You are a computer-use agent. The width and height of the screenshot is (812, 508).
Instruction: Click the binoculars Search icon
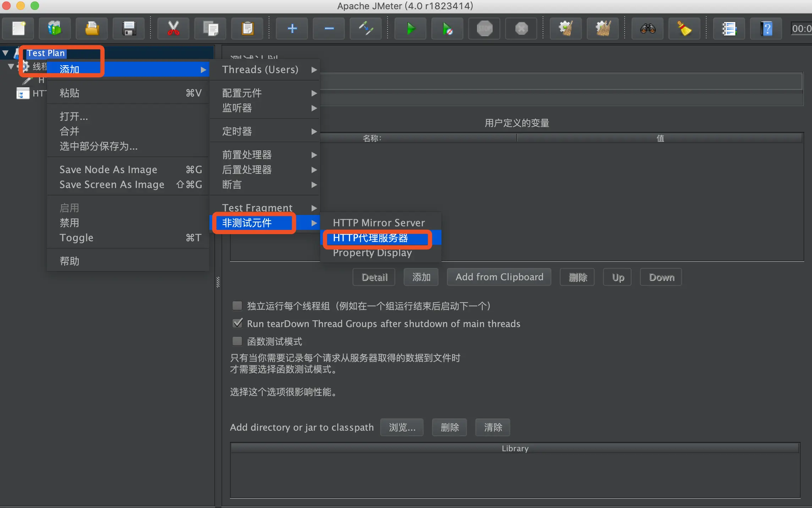648,28
